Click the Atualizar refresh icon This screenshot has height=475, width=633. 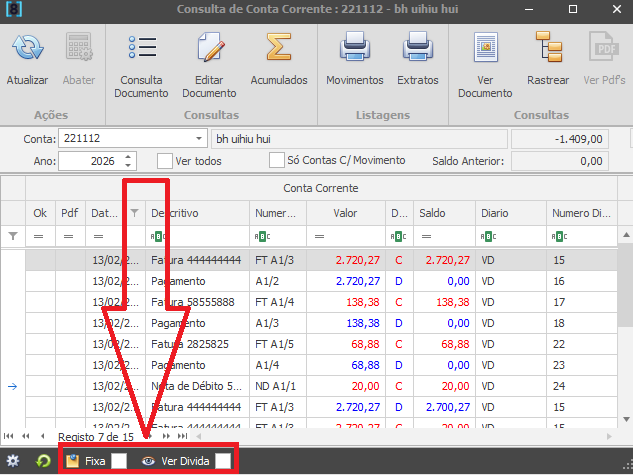(x=27, y=48)
